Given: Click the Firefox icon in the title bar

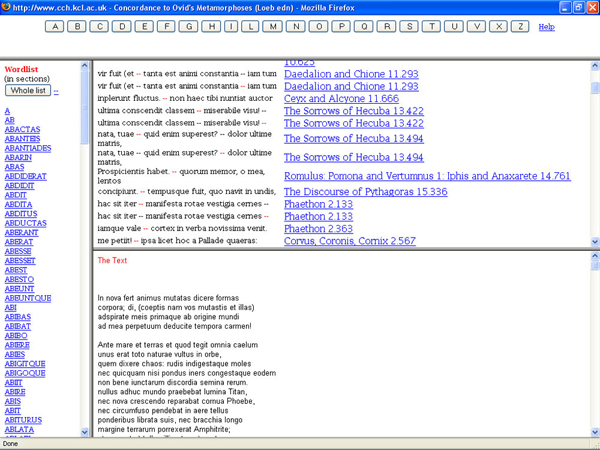Looking at the screenshot, I should pos(8,7).
